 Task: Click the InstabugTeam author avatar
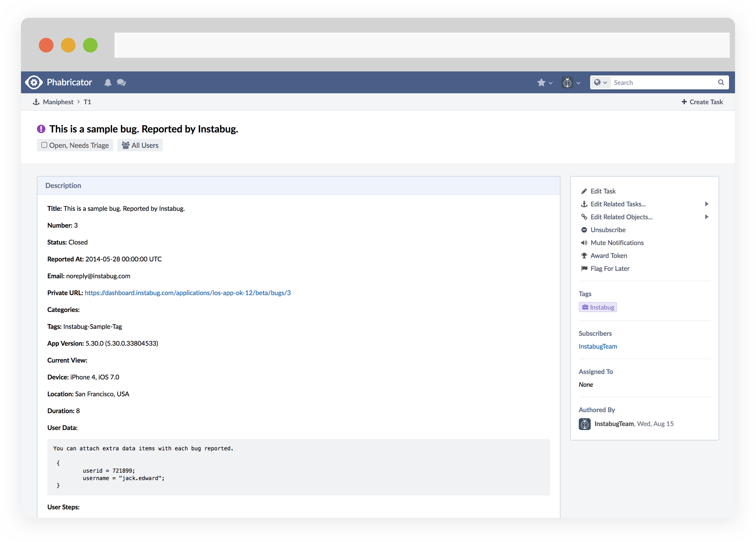pyautogui.click(x=584, y=424)
